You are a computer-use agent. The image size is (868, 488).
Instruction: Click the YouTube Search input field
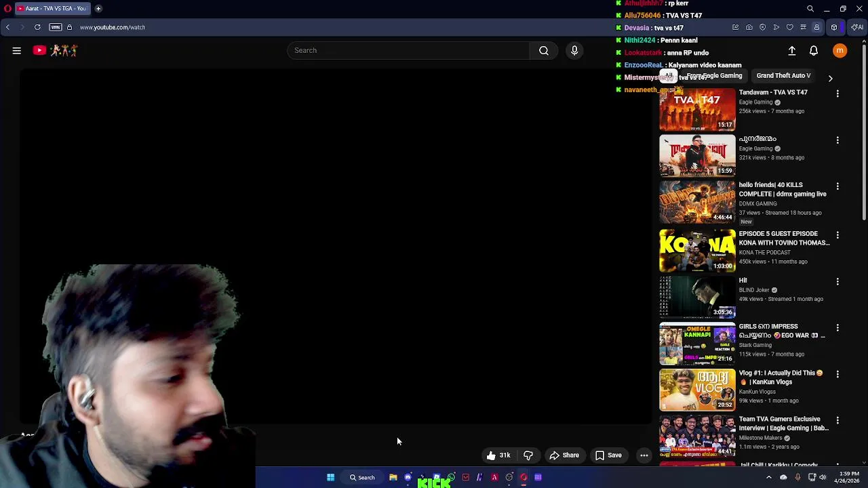click(408, 50)
